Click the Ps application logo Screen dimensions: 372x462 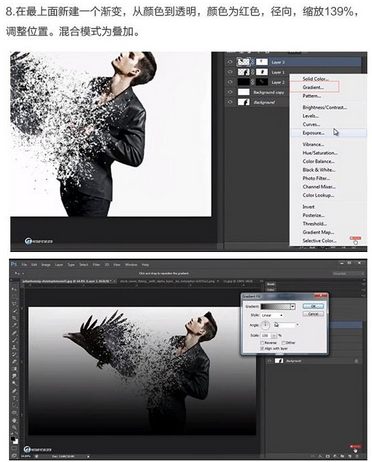(14, 264)
